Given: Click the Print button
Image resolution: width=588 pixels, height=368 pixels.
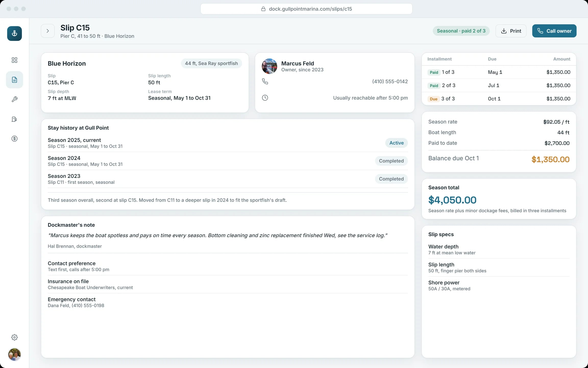Looking at the screenshot, I should pyautogui.click(x=511, y=31).
